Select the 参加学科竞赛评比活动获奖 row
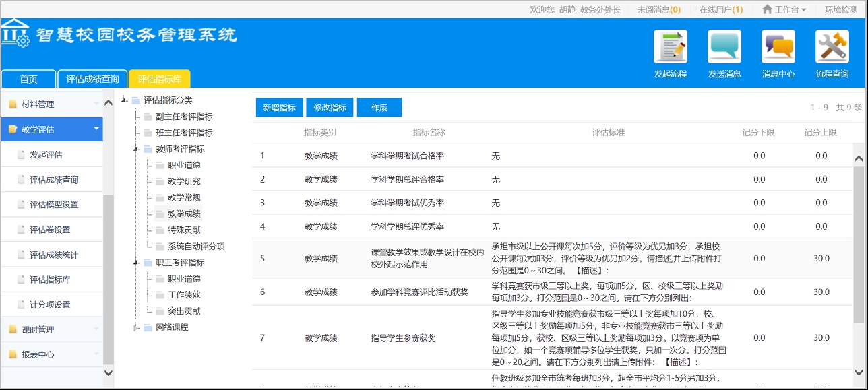The width and height of the screenshot is (868, 390). point(553,292)
